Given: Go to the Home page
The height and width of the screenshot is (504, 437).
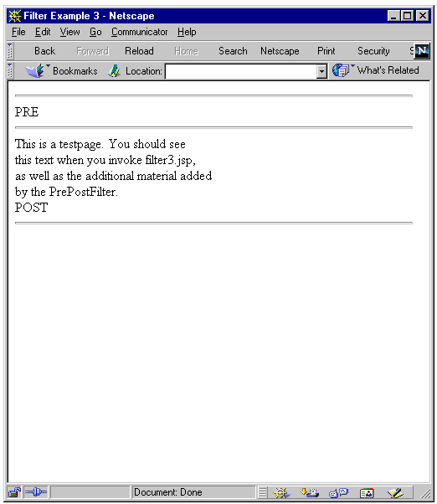Looking at the screenshot, I should tap(187, 51).
